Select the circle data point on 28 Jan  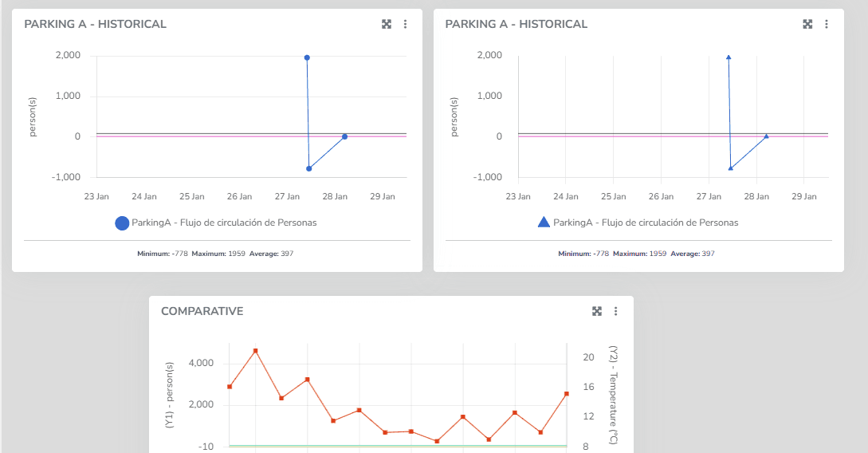344,136
